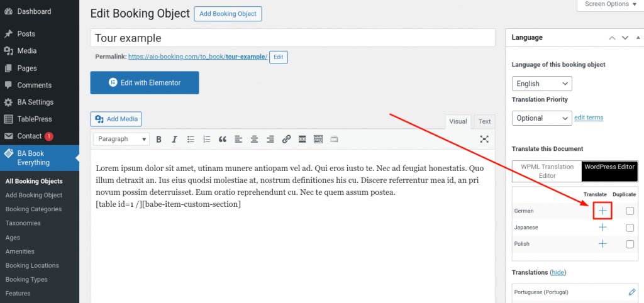Click the Bold formatting icon
This screenshot has width=644, height=303.
[x=159, y=139]
